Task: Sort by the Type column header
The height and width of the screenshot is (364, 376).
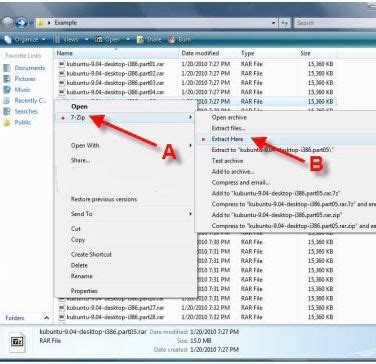Action: [268, 53]
